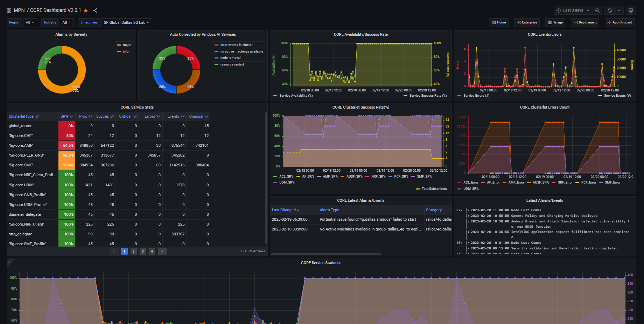Toggle 'node removal' series in legend
This screenshot has width=644, height=324.
pos(230,58)
